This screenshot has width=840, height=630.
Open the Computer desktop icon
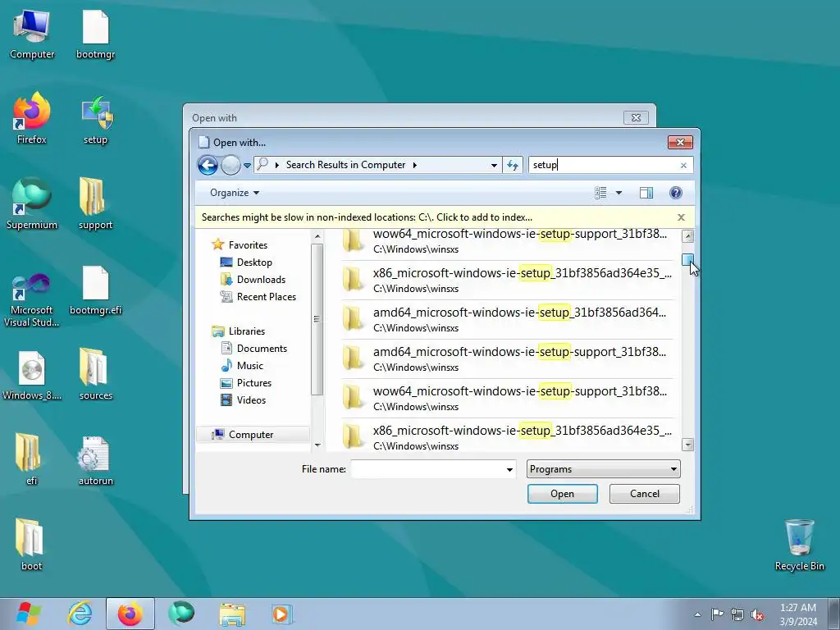pyautogui.click(x=32, y=33)
